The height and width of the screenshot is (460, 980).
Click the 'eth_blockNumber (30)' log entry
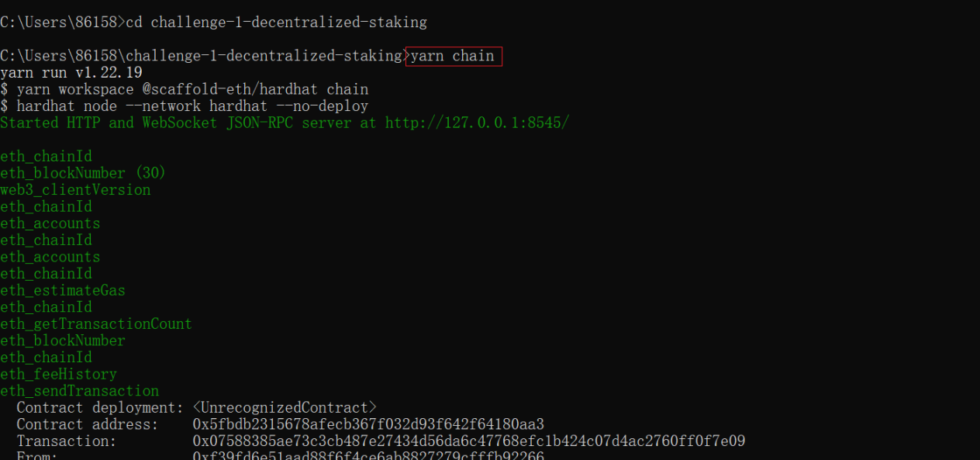[83, 173]
